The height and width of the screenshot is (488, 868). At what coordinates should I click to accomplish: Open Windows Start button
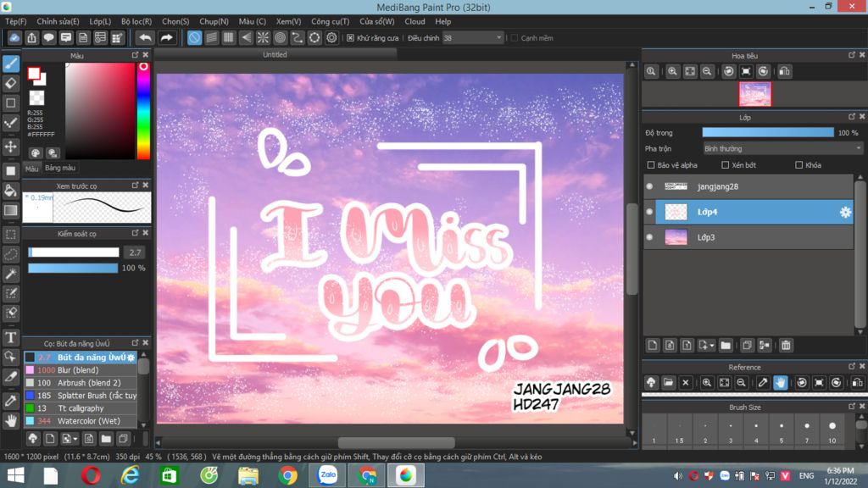click(x=15, y=475)
